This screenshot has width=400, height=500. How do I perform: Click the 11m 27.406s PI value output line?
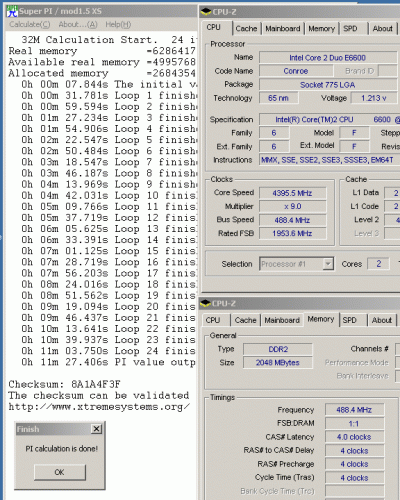tap(109, 362)
